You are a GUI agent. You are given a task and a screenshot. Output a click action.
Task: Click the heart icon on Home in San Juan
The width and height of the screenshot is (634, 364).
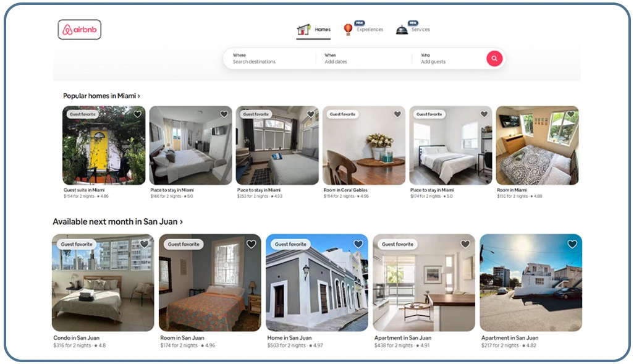pos(358,244)
